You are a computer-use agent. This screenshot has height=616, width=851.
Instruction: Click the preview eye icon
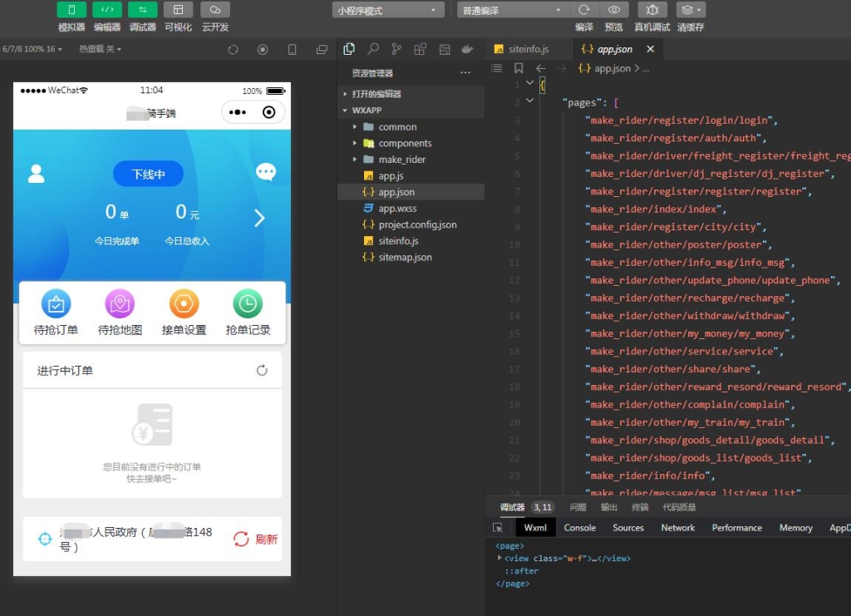click(x=614, y=10)
